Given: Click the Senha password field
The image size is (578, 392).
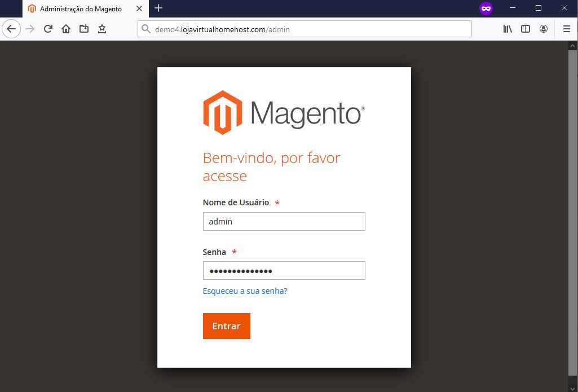Looking at the screenshot, I should (284, 270).
